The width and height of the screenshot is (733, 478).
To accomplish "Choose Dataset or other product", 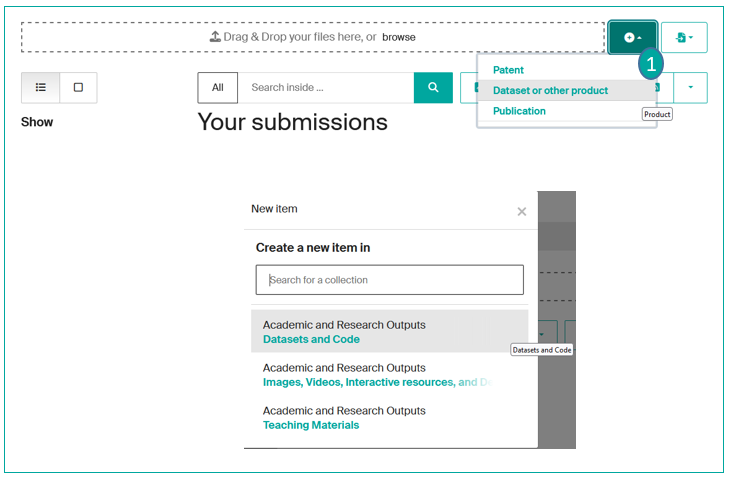I will [x=550, y=90].
